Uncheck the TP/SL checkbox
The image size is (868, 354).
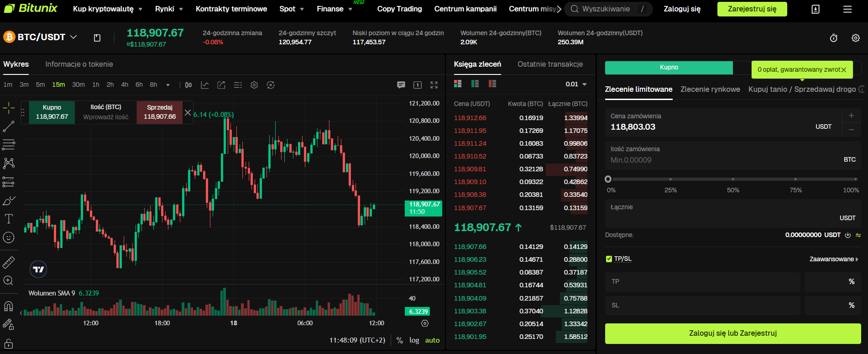pos(609,259)
